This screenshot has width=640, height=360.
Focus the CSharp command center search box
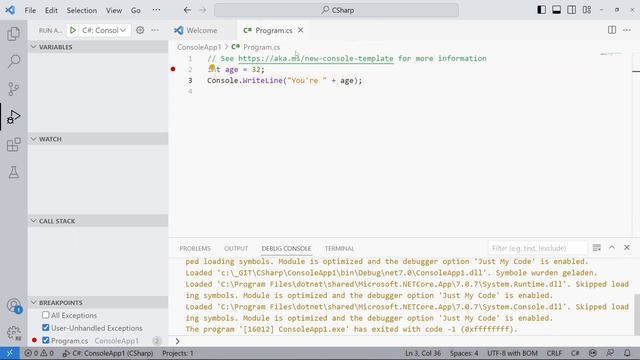[x=336, y=10]
